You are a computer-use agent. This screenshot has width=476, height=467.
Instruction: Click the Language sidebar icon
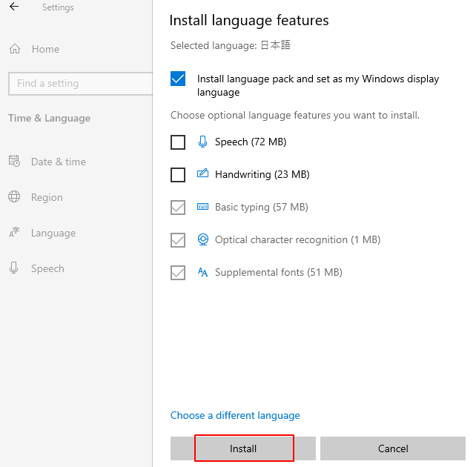coord(14,233)
